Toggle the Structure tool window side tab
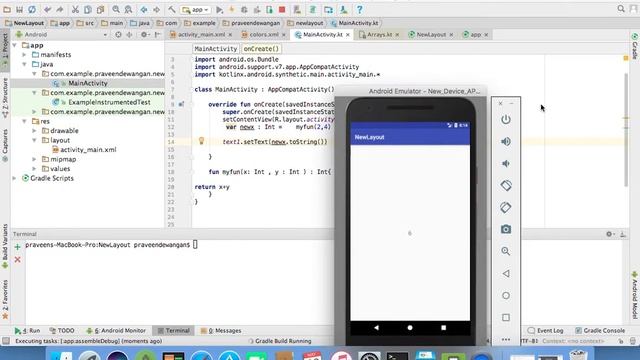640x360 pixels. coord(5,98)
